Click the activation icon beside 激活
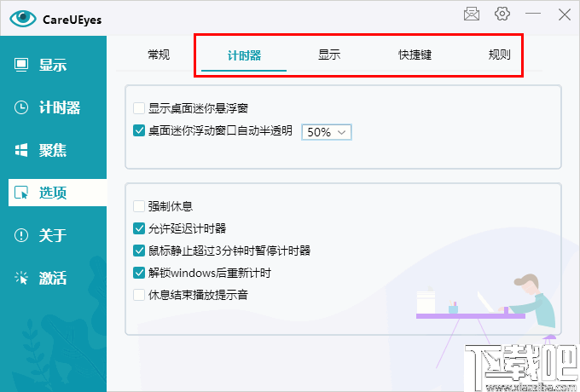 (21, 278)
